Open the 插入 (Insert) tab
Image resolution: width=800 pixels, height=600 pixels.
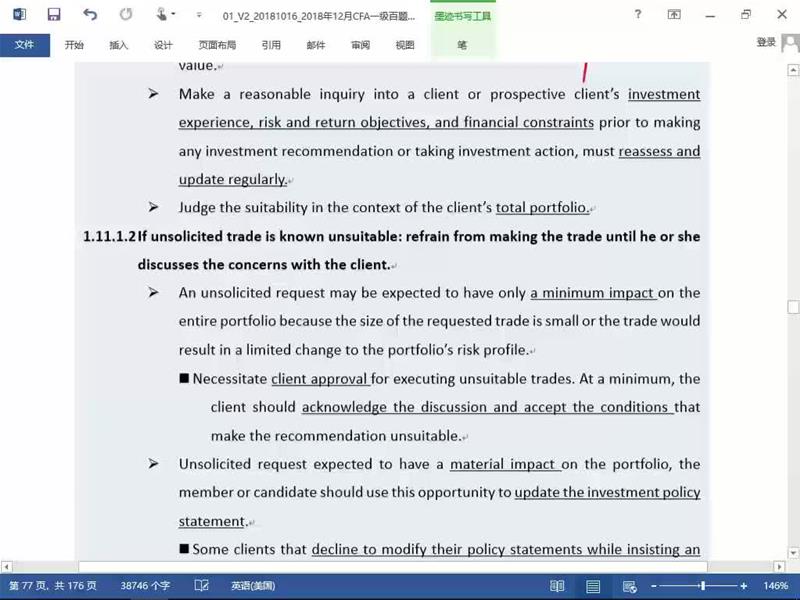[118, 45]
